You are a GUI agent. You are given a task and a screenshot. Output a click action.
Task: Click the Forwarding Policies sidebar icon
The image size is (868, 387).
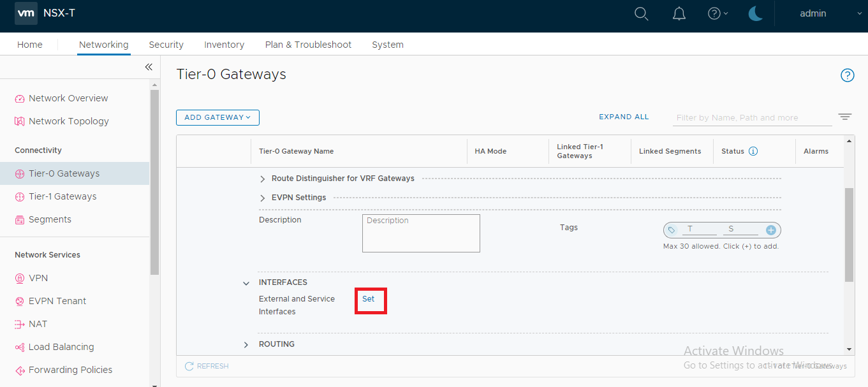[19, 370]
